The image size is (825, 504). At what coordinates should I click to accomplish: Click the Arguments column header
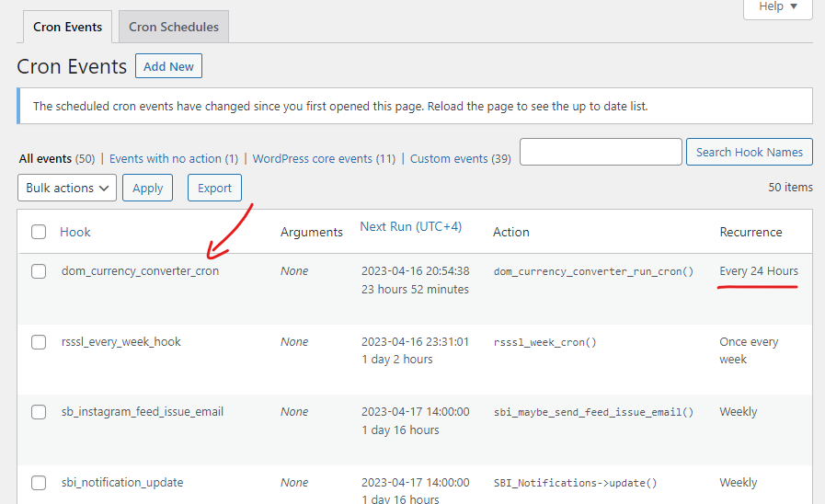click(312, 232)
